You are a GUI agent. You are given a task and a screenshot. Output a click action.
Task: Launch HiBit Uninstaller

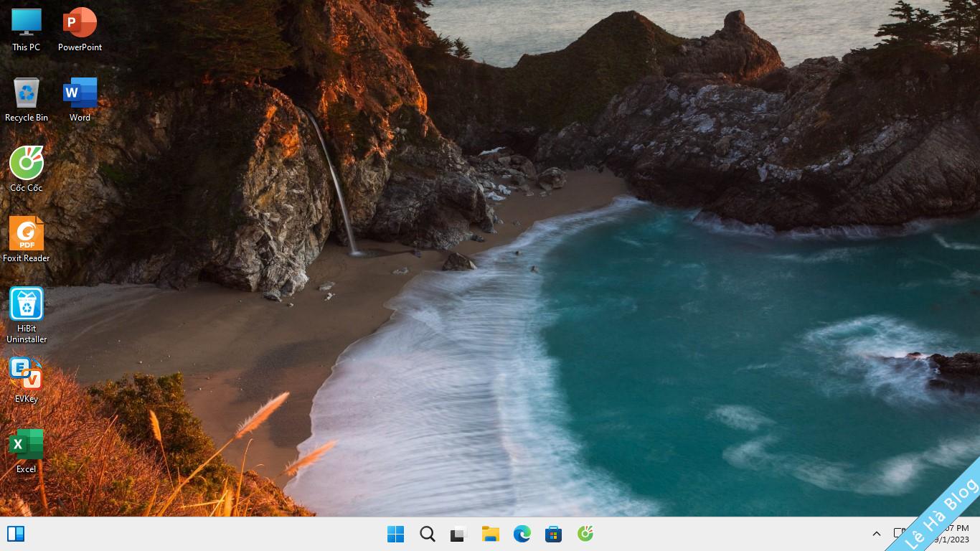[x=27, y=305]
